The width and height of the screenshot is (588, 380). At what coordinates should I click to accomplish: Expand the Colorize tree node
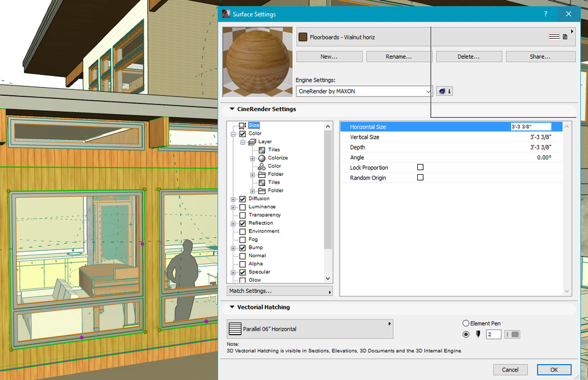tap(253, 158)
